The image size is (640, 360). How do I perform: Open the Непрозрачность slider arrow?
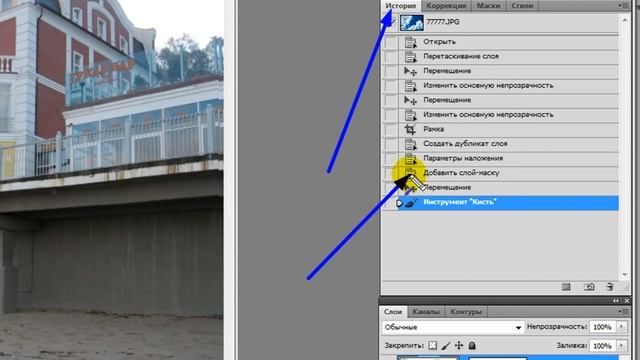[622, 327]
